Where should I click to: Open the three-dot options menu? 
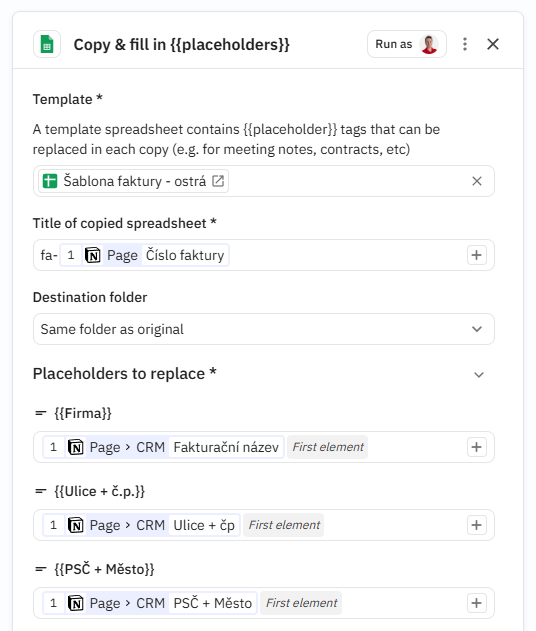[465, 44]
